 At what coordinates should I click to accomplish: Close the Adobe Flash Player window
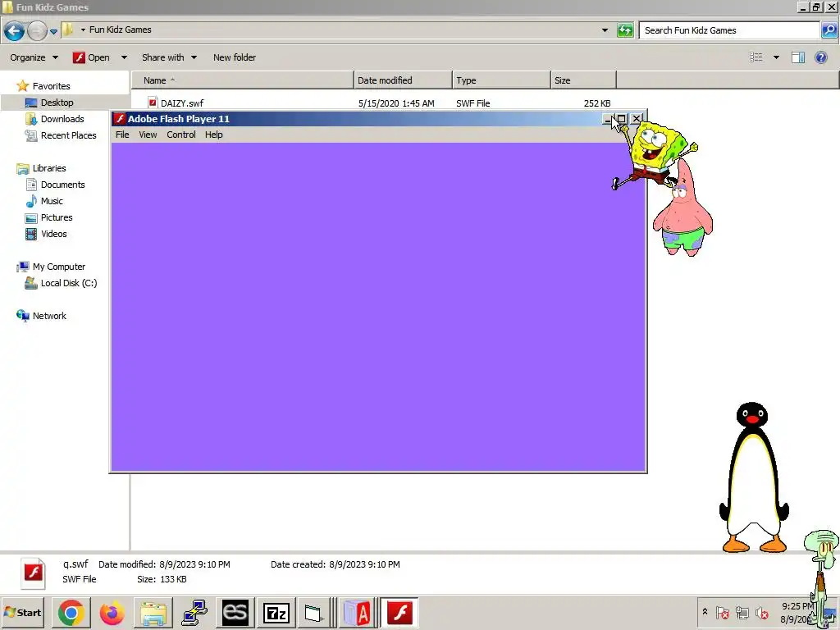637,119
